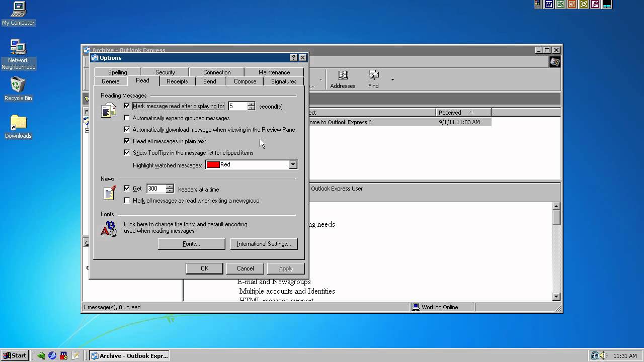Toggle Read all messages in plain text

coord(127,141)
